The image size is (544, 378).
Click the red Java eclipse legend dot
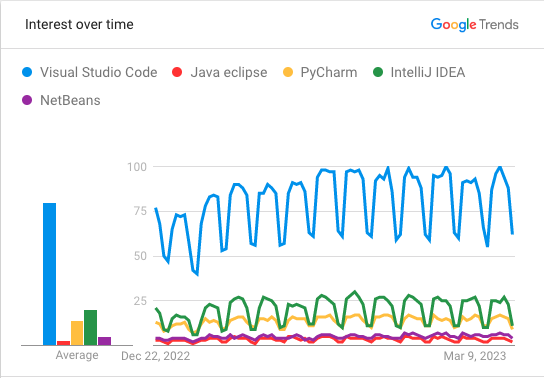(177, 72)
